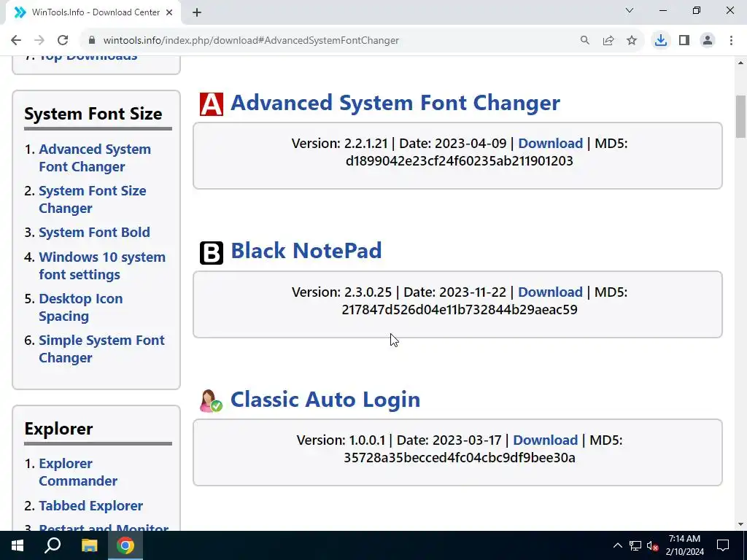Open sidebar link Windows 10 system font settings
The image size is (747, 560).
coord(102,265)
